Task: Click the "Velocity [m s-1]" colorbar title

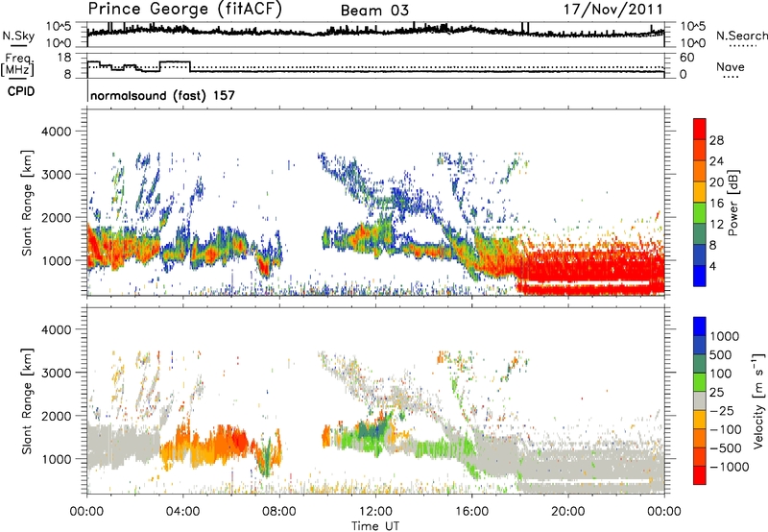Action: (758, 400)
